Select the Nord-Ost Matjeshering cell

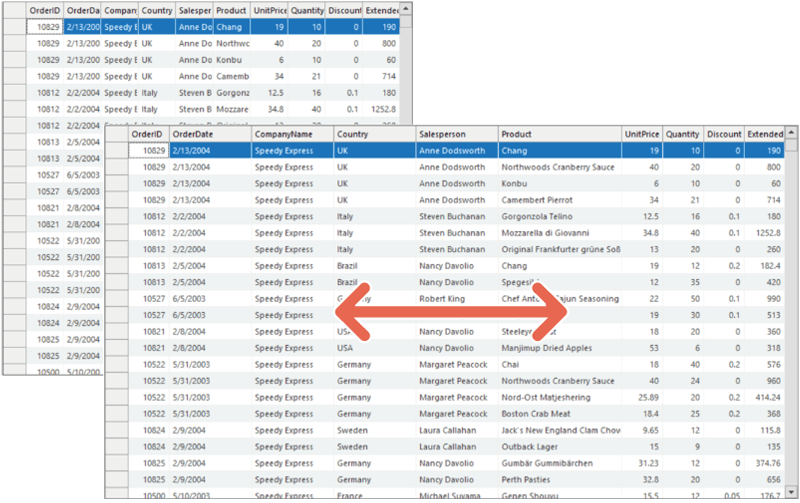click(560, 397)
